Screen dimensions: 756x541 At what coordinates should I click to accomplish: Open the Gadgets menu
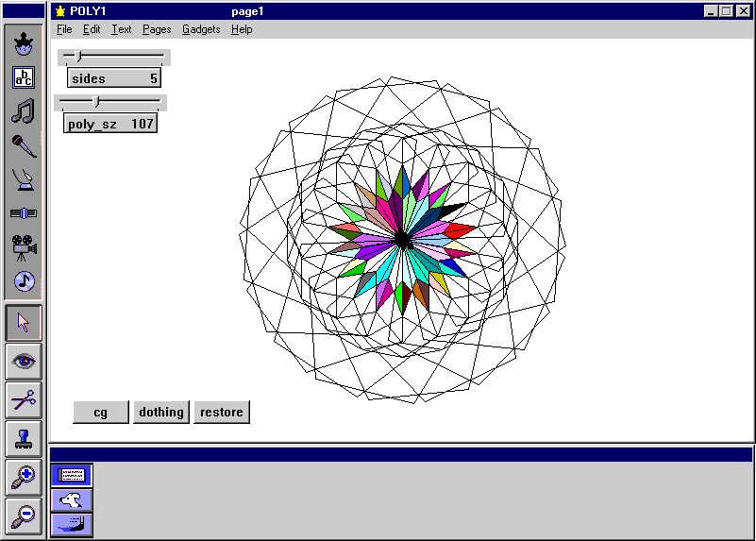click(x=201, y=29)
